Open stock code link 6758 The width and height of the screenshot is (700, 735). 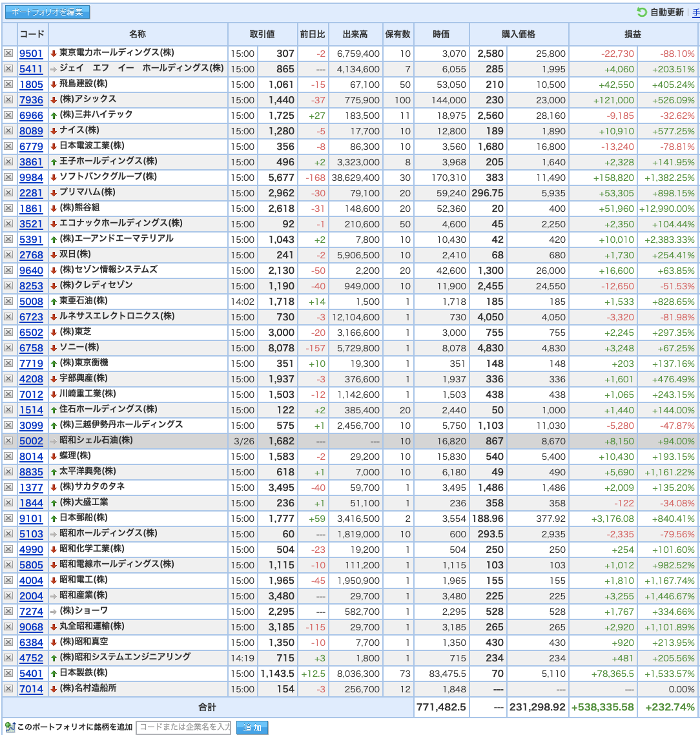(31, 348)
